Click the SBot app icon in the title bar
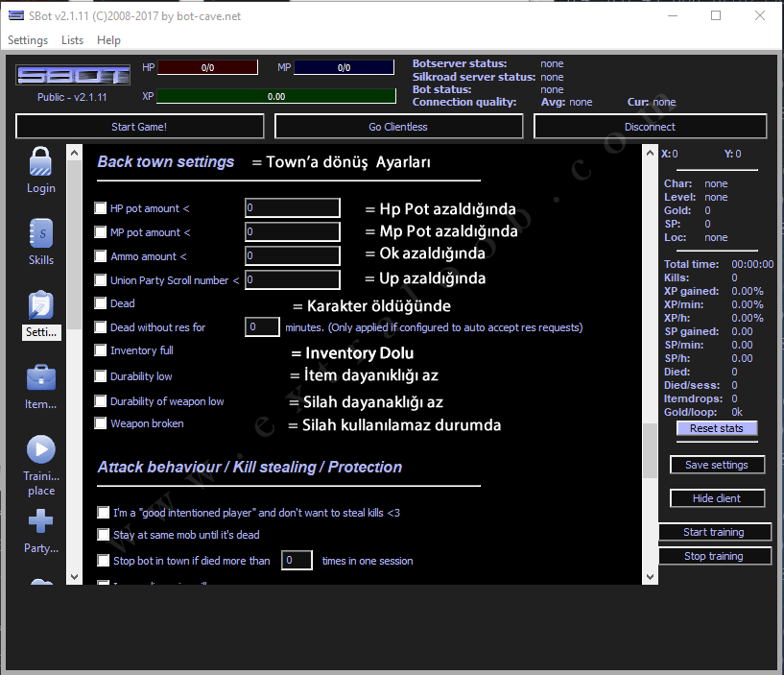This screenshot has width=784, height=675. [16, 15]
